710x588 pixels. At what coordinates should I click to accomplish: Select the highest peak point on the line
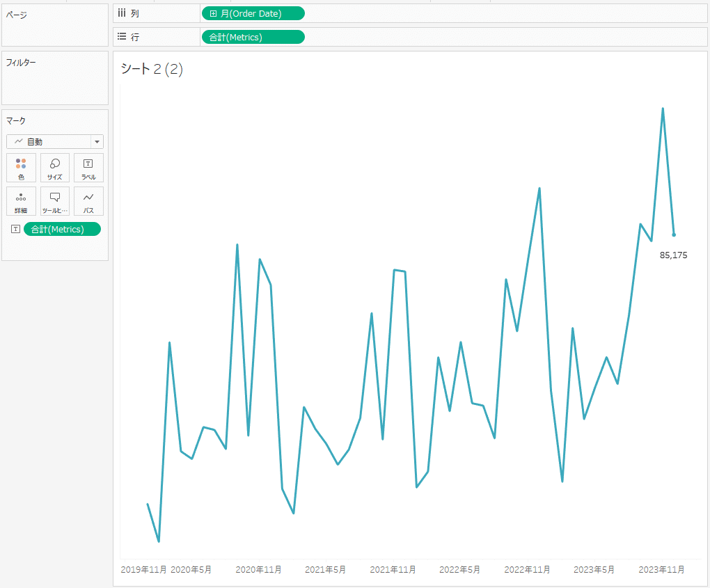tap(663, 109)
